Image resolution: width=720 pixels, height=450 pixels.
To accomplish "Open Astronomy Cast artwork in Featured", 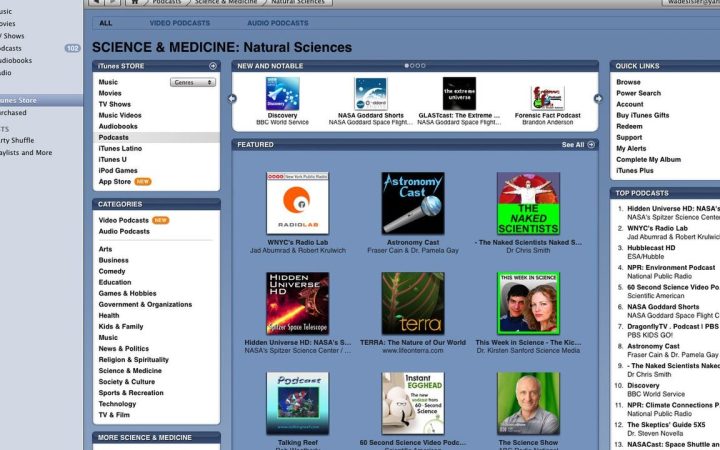I will coord(413,203).
